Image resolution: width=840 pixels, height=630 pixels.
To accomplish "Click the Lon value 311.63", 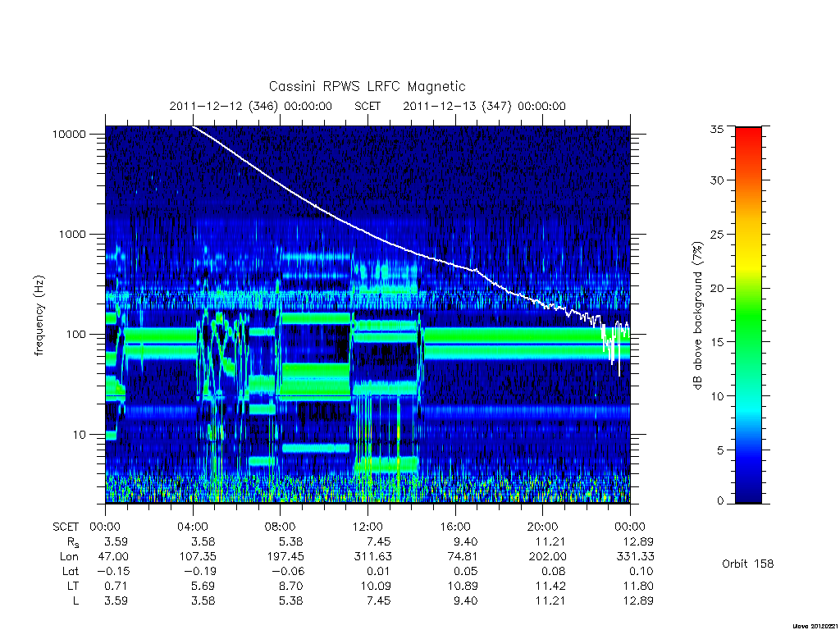I will (x=372, y=557).
